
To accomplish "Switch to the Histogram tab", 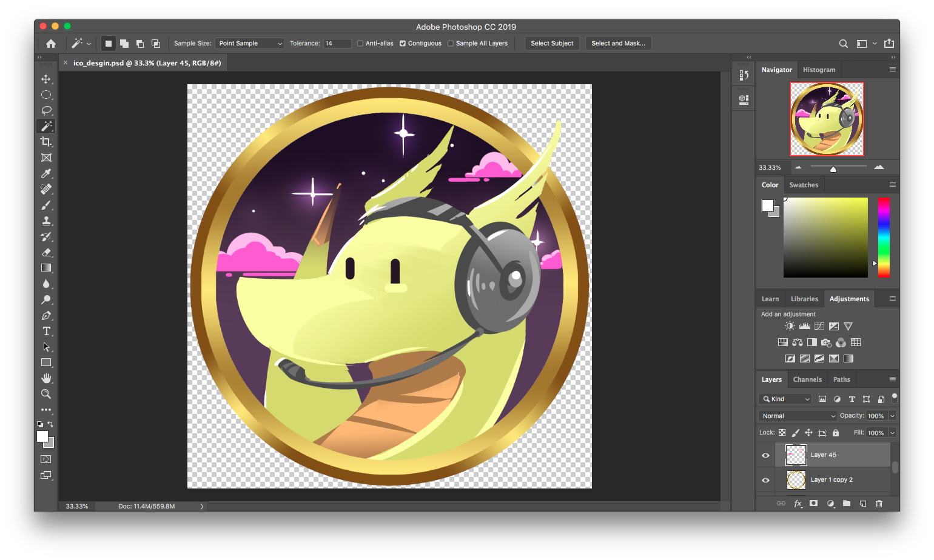I will (819, 70).
